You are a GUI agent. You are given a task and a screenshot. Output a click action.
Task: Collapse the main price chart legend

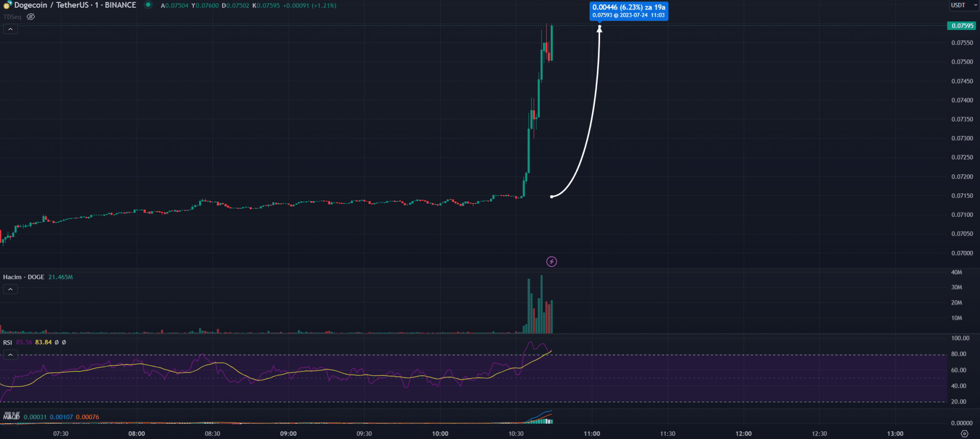click(x=11, y=29)
